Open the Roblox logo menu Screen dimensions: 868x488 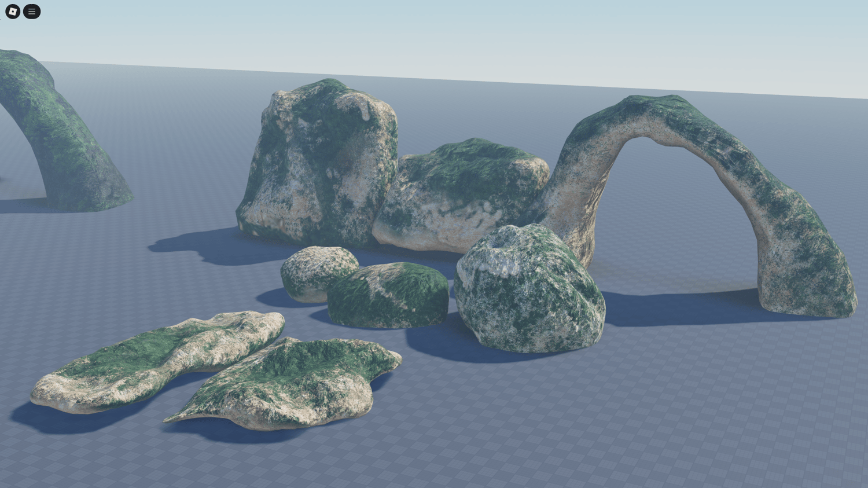click(x=13, y=12)
